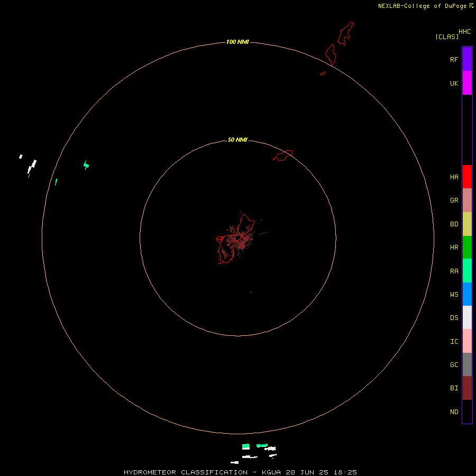Screen dimensions: 476x476
Task: Click the GR legend color block
Action: pyautogui.click(x=467, y=200)
